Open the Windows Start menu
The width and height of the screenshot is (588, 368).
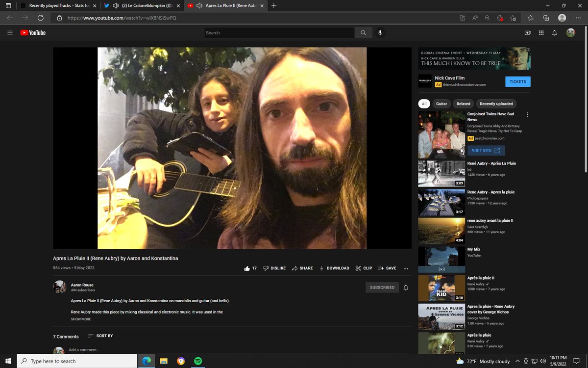pyautogui.click(x=8, y=361)
